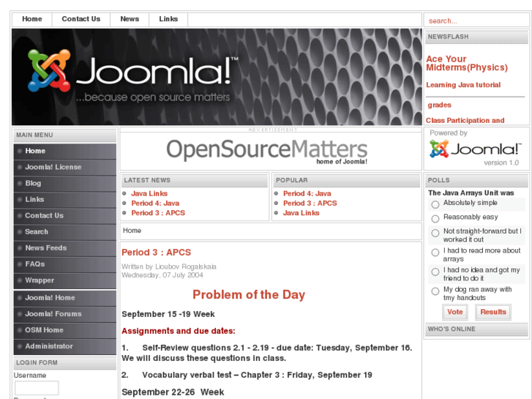The height and width of the screenshot is (399, 532).
Task: Open Search in the Main Menu
Action: pos(65,232)
